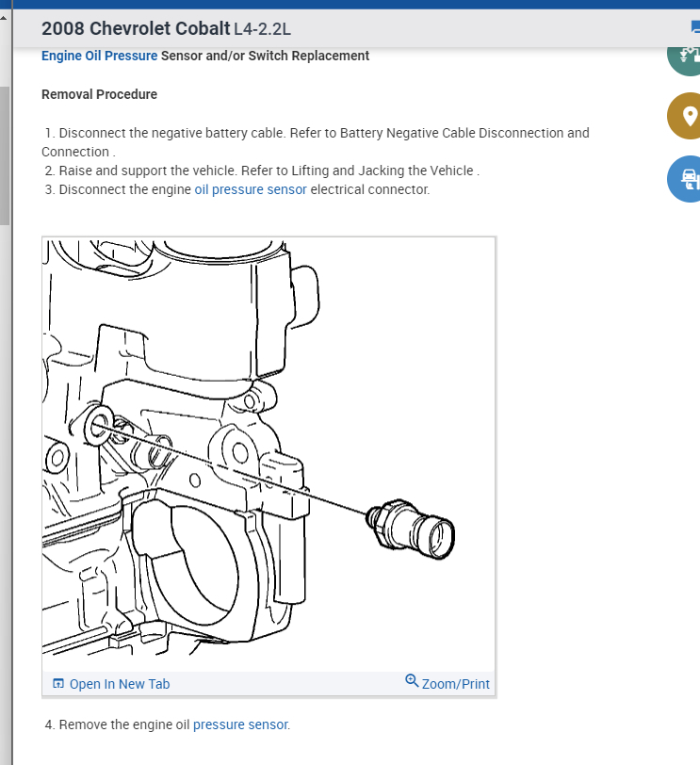Click step 1 'Disconnect the negative battery cable' text
The width and height of the screenshot is (700, 765).
pyautogui.click(x=317, y=142)
